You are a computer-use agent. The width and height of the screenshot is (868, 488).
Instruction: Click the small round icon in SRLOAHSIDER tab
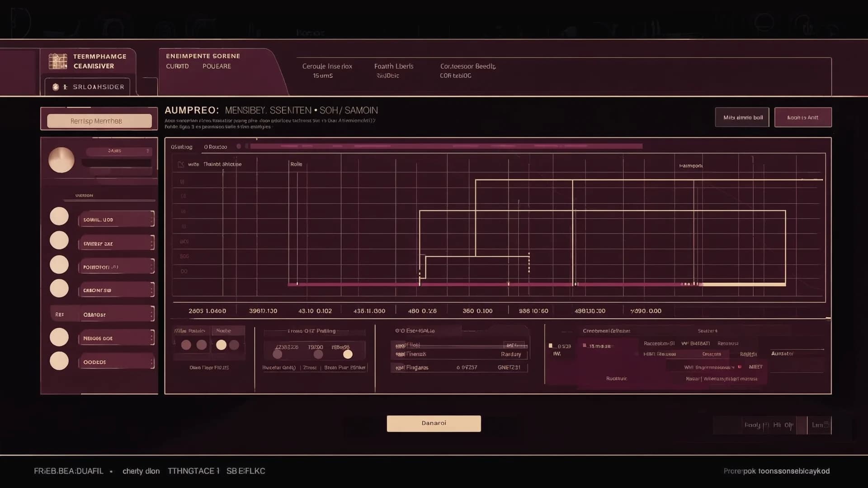[56, 87]
